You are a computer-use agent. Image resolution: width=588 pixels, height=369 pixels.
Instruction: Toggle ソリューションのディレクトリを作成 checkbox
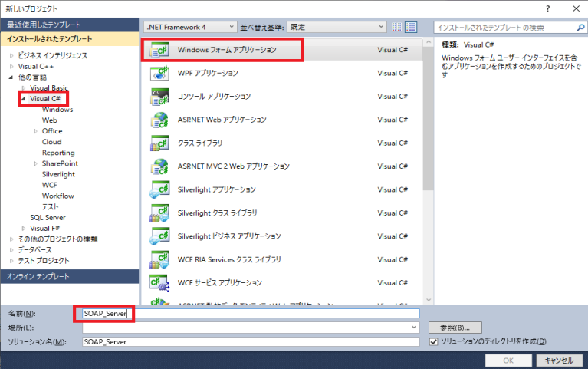pos(434,341)
